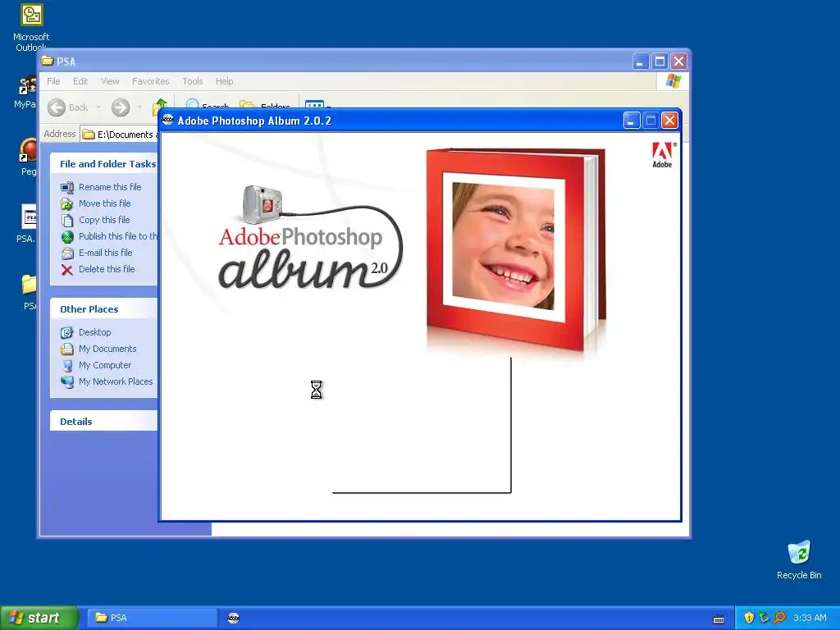Open Tools menu in PSA window

pos(192,81)
